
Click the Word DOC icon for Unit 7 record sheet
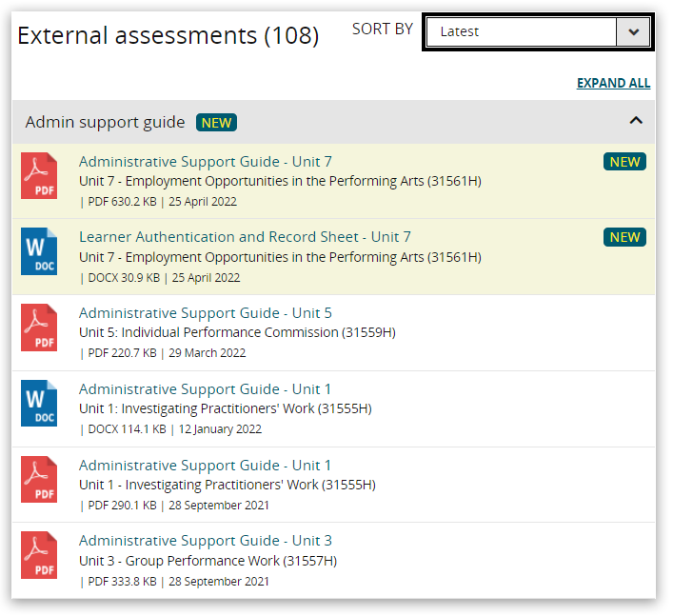pyautogui.click(x=39, y=251)
